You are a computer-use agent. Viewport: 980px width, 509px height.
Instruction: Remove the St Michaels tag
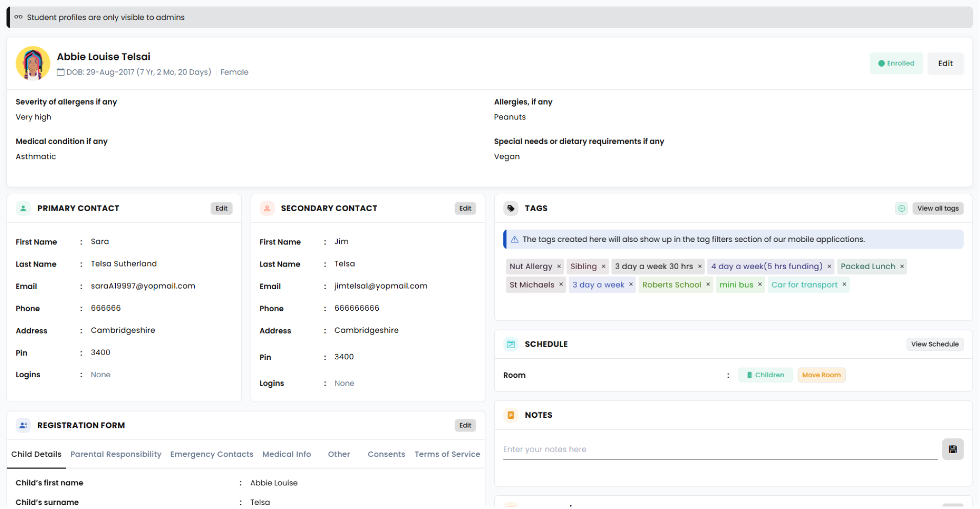[x=561, y=284]
